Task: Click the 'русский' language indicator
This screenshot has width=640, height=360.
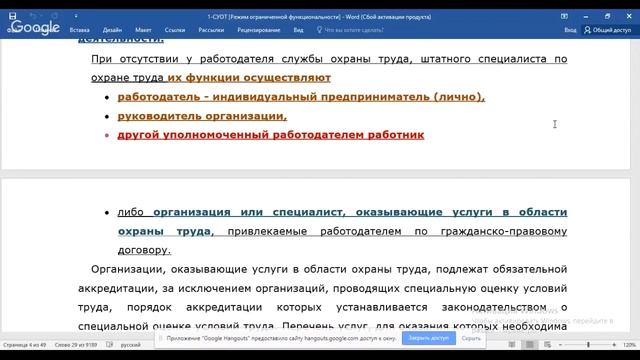Action: (131, 345)
